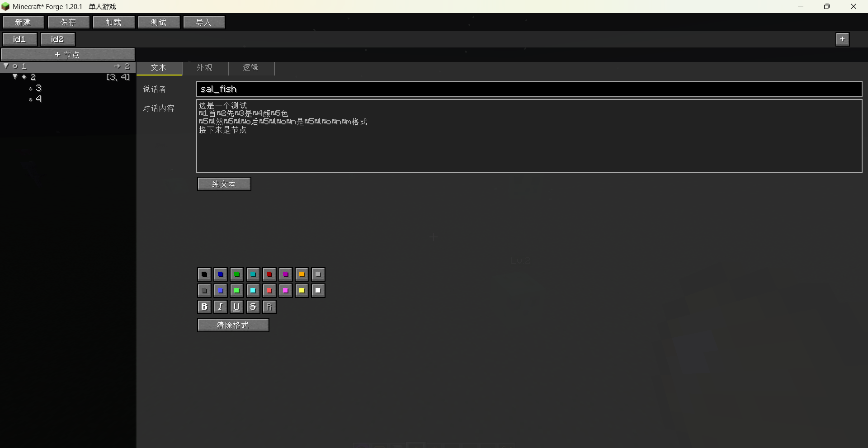868x448 pixels.
Task: Pick the bright green color swatch
Action: click(237, 291)
